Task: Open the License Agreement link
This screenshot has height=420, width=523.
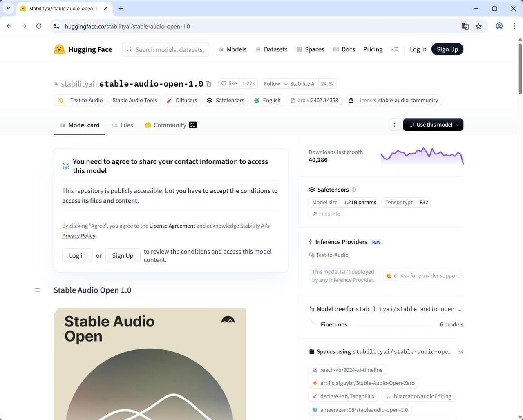Action: point(172,226)
